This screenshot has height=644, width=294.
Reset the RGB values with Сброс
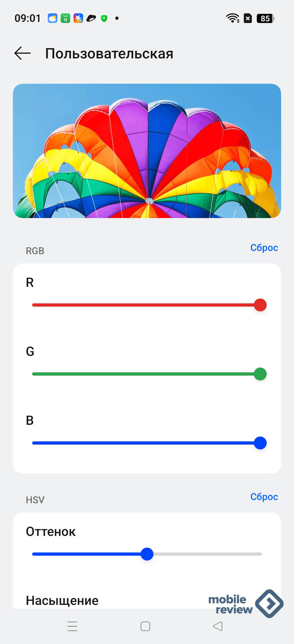(x=264, y=248)
